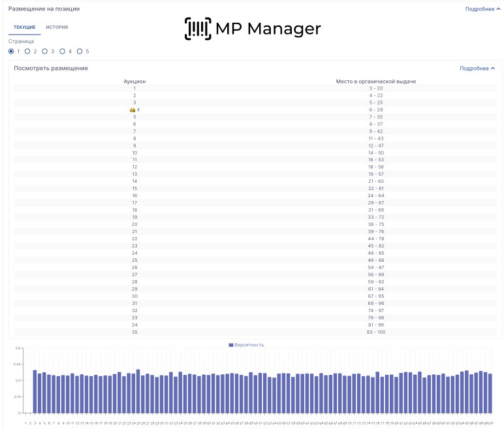The width and height of the screenshot is (504, 429).
Task: Click the Аукцион column header
Action: pyautogui.click(x=134, y=81)
